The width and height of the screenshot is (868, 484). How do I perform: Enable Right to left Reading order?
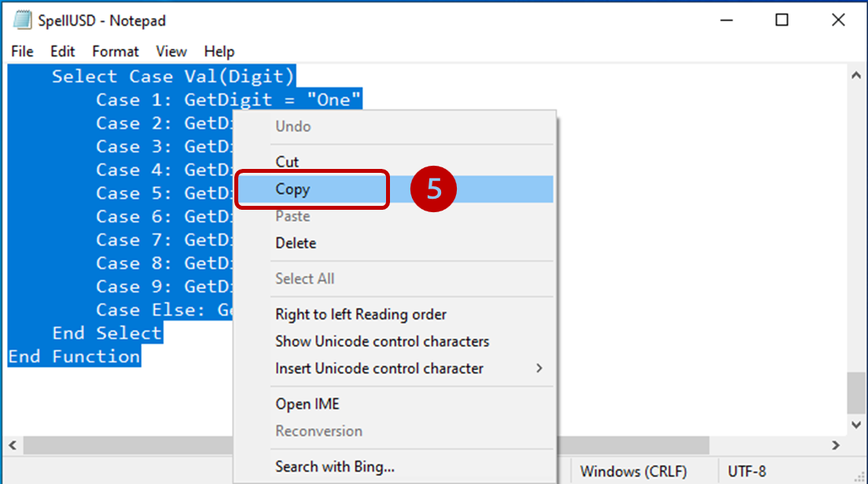click(360, 313)
